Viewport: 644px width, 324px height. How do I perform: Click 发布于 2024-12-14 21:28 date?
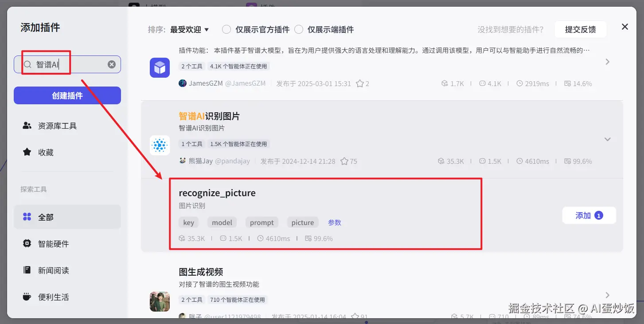[x=298, y=161]
